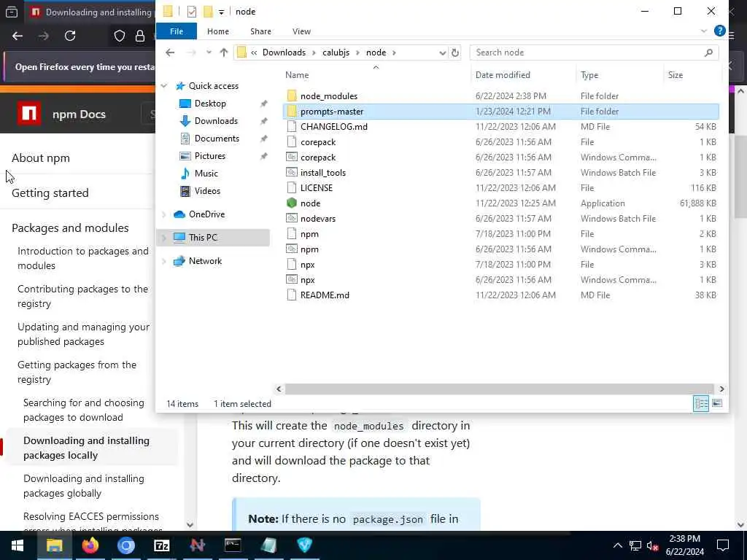Expand the This PC tree node

(164, 237)
